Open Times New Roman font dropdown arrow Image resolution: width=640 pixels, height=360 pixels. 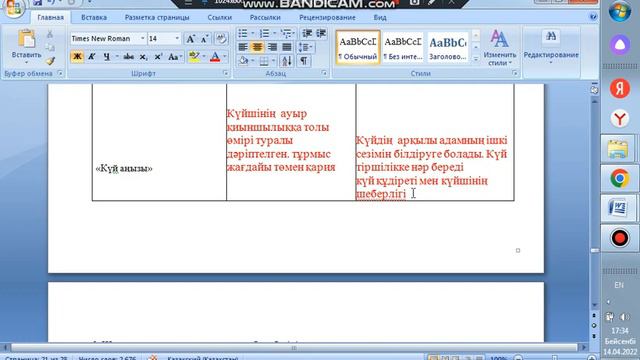pos(142,39)
